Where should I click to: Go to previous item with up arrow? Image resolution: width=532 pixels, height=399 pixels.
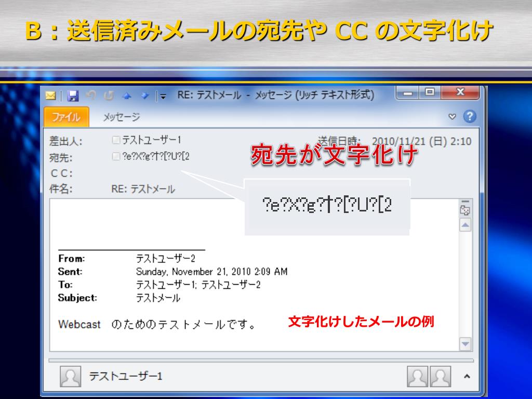tap(127, 96)
